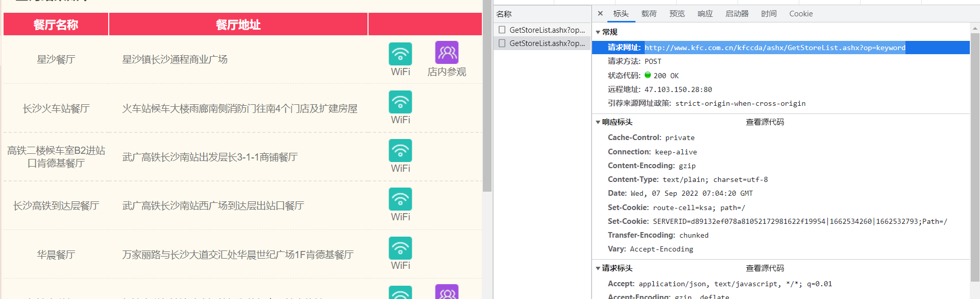Click the restaurant name 星沙餐厅
This screenshot has height=299, width=980.
coord(56,59)
